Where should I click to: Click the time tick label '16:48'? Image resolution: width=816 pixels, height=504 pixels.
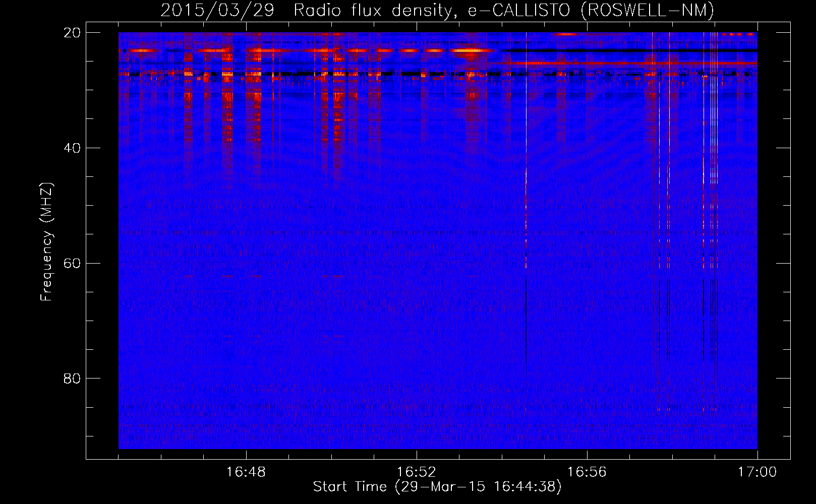246,472
